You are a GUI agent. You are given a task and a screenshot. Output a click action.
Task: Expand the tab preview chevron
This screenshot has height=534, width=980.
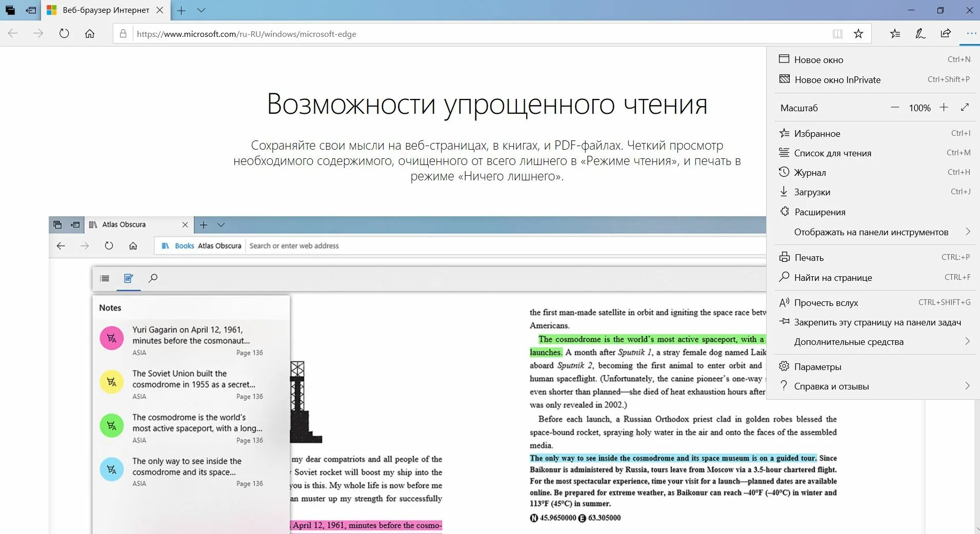pyautogui.click(x=201, y=10)
